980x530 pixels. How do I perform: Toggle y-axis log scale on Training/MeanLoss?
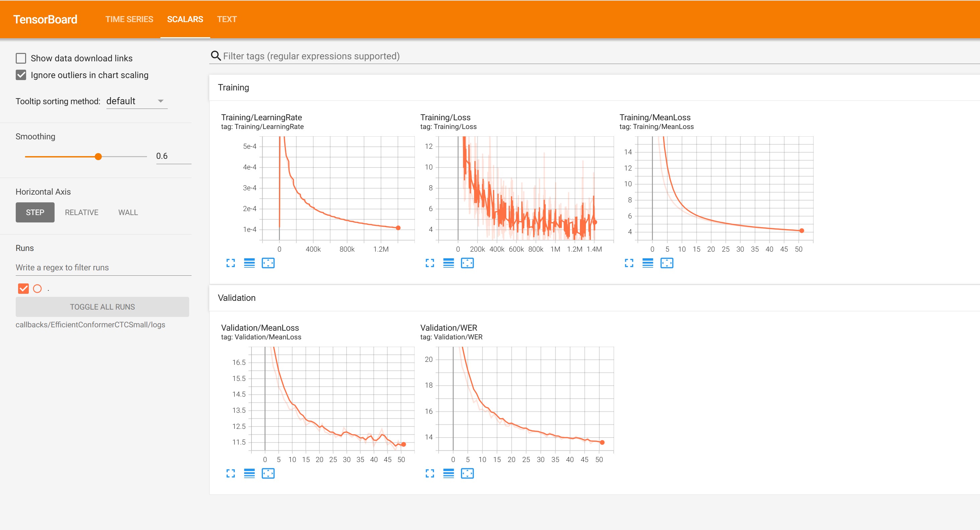coord(648,263)
